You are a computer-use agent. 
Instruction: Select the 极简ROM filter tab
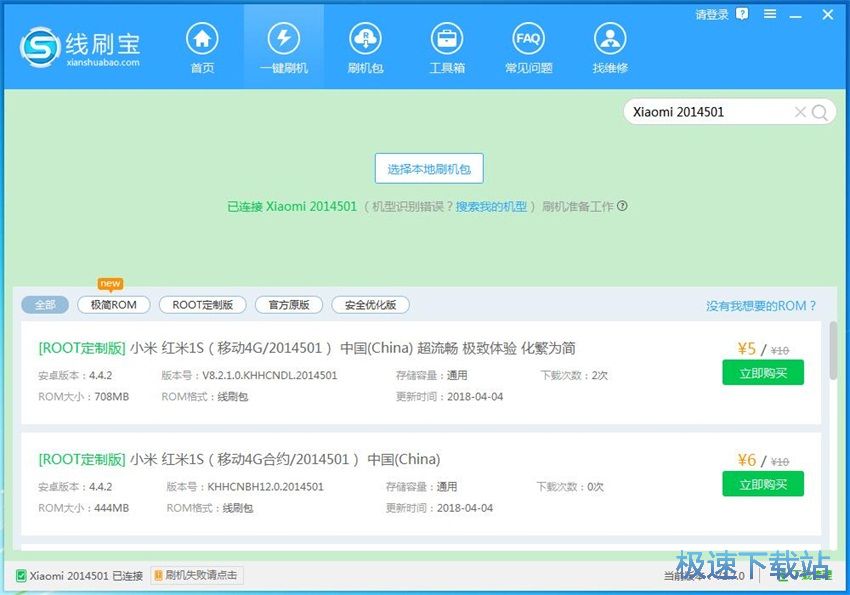(x=114, y=305)
